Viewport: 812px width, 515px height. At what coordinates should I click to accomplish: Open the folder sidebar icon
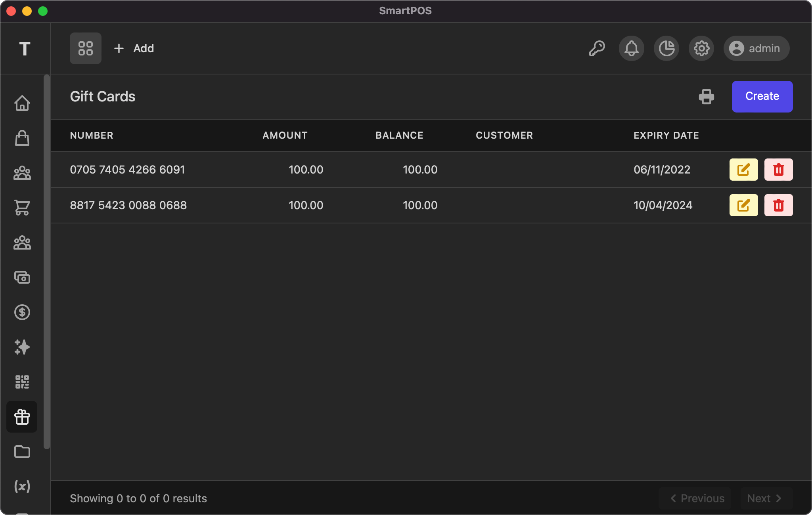click(x=22, y=452)
